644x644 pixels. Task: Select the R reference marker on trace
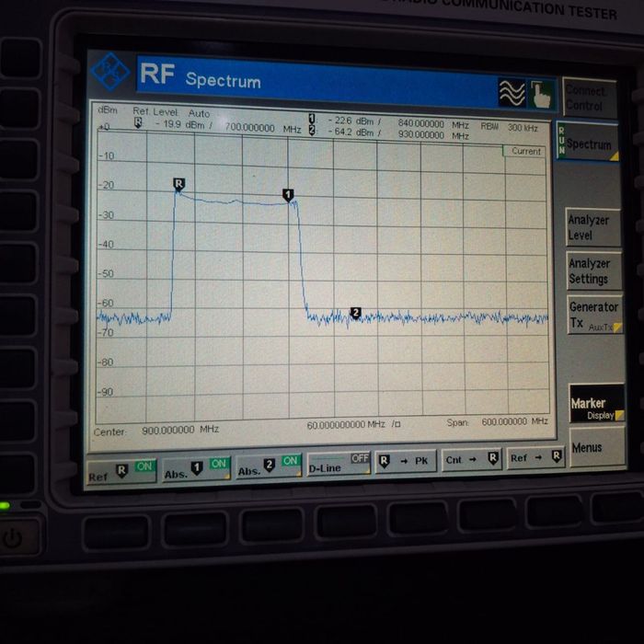[178, 184]
